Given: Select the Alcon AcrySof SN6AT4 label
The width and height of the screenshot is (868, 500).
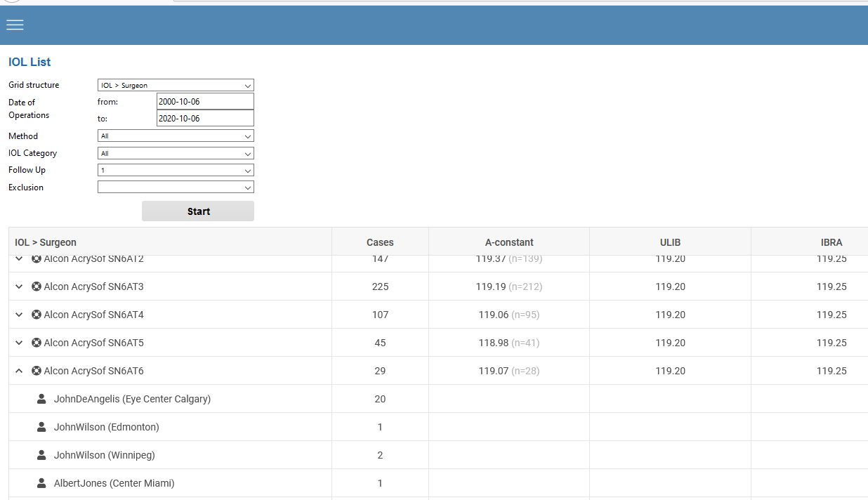Looking at the screenshot, I should (93, 315).
